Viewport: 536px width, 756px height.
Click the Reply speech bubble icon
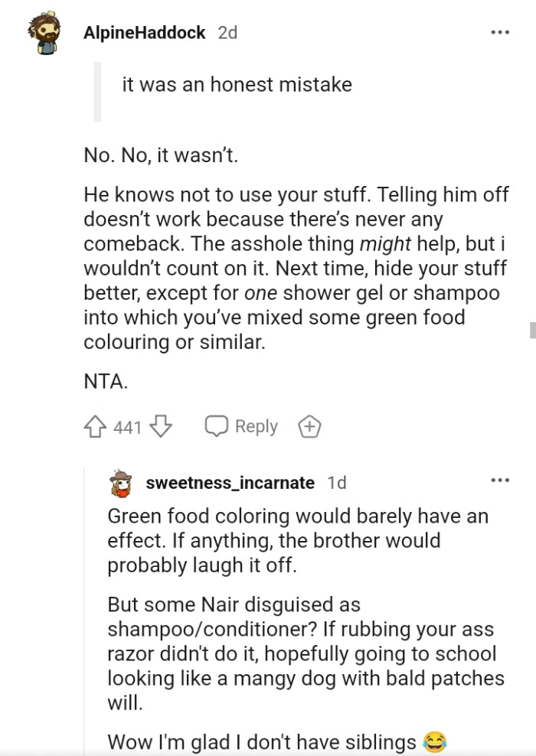click(x=218, y=426)
